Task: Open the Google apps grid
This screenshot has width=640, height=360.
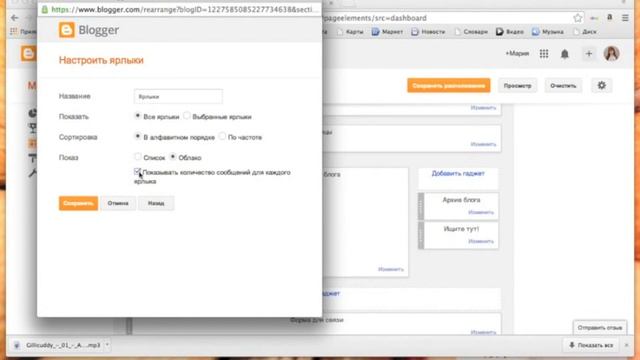Action: point(544,53)
